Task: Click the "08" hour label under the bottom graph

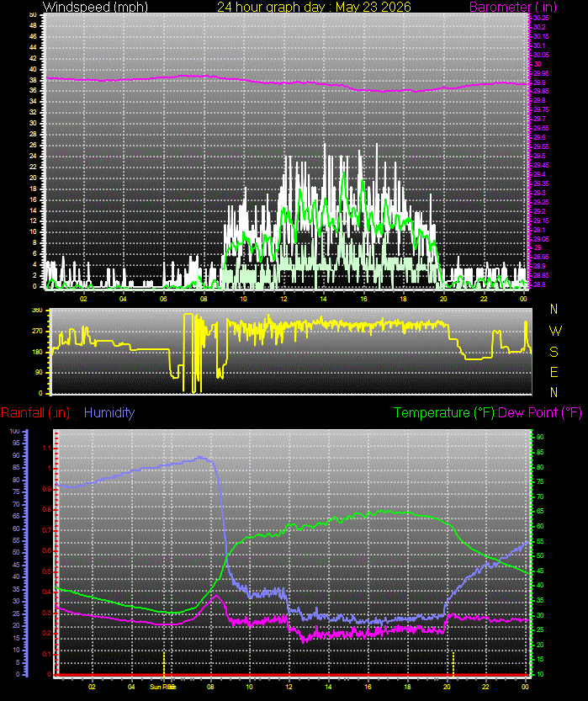Action: click(210, 687)
